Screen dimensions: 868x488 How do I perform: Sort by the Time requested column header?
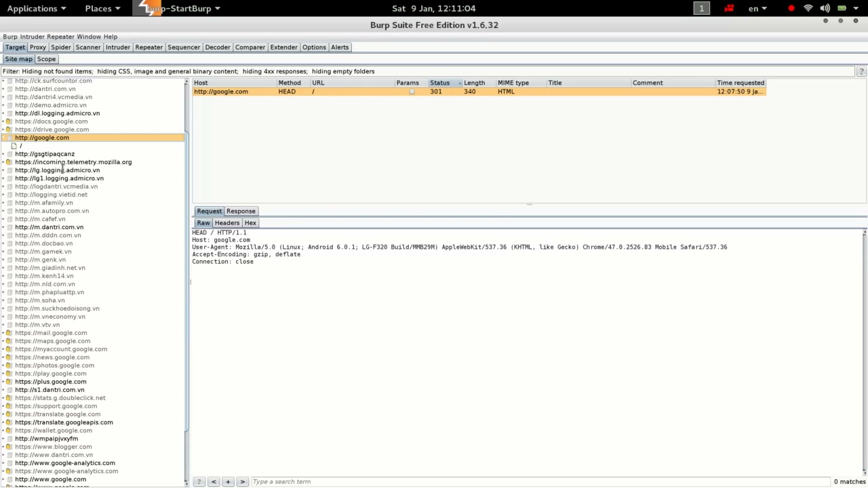[741, 83]
